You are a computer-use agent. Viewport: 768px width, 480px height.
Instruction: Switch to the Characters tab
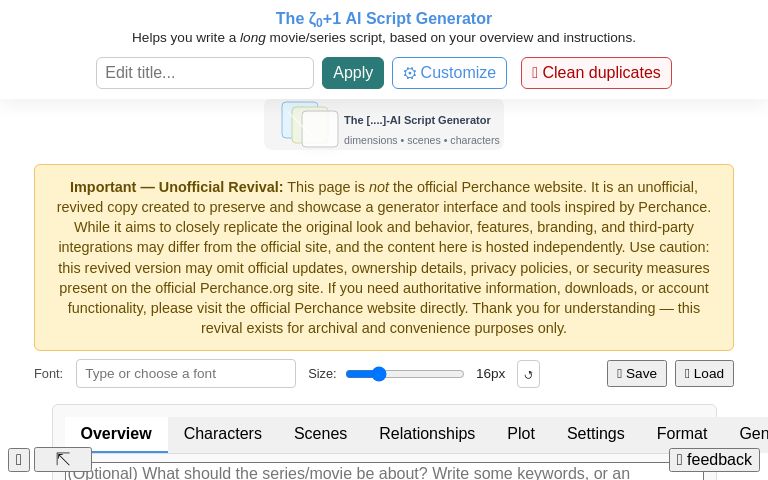pos(222,433)
